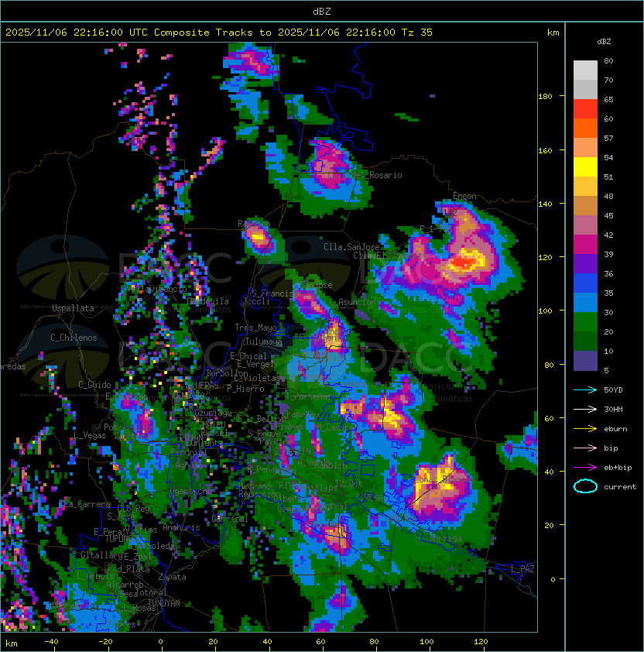Click the 'Composite Tracks' header text
This screenshot has width=644, height=652.
pos(204,33)
